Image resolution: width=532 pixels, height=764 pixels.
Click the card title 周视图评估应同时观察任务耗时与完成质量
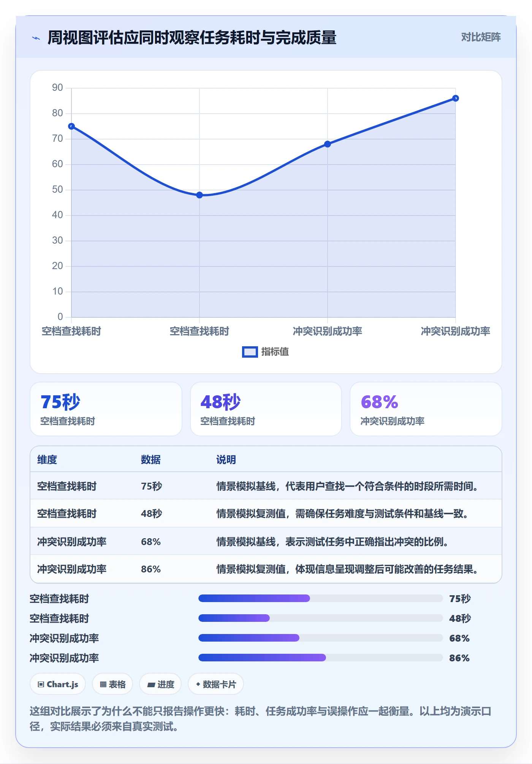click(192, 38)
